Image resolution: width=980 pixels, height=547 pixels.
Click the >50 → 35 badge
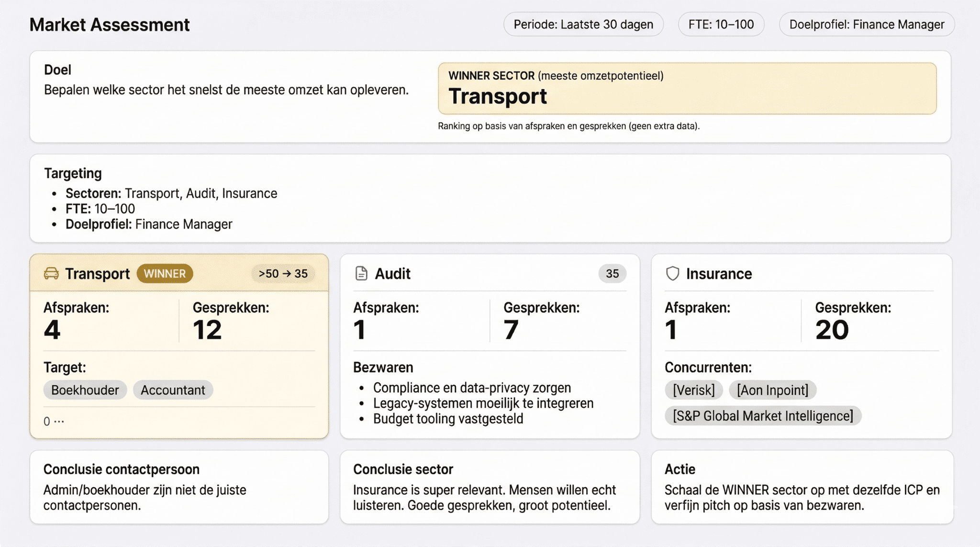coord(283,273)
